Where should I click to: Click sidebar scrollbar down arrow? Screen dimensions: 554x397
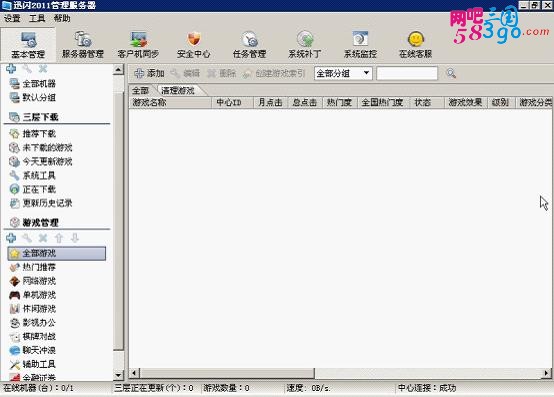[118, 375]
